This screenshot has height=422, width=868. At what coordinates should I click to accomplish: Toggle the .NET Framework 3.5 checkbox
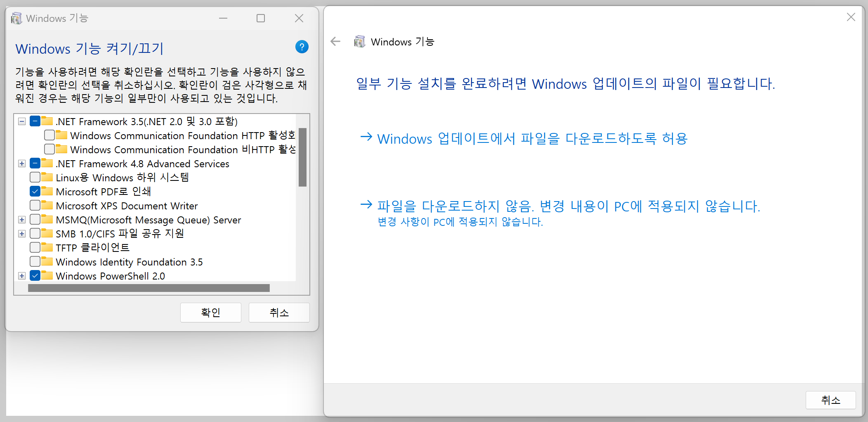pyautogui.click(x=35, y=121)
